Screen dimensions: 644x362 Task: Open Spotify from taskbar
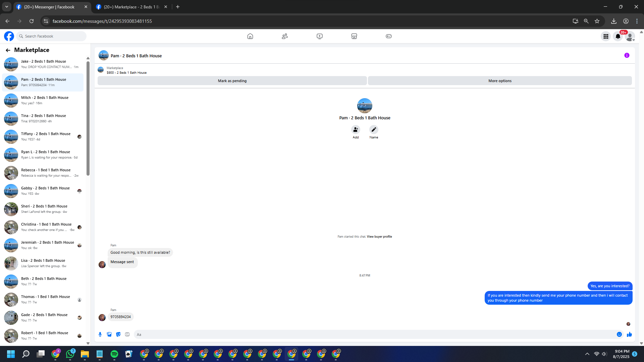click(x=114, y=354)
